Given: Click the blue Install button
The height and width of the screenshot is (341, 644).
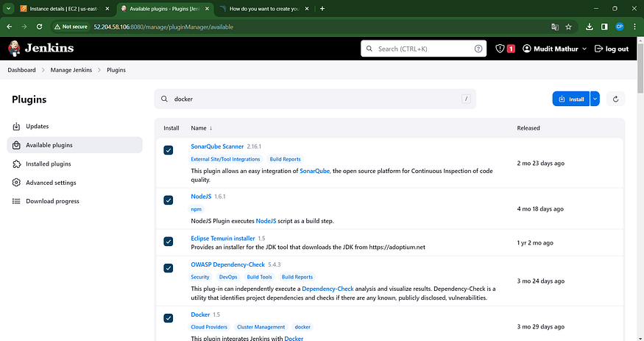Looking at the screenshot, I should pos(571,99).
